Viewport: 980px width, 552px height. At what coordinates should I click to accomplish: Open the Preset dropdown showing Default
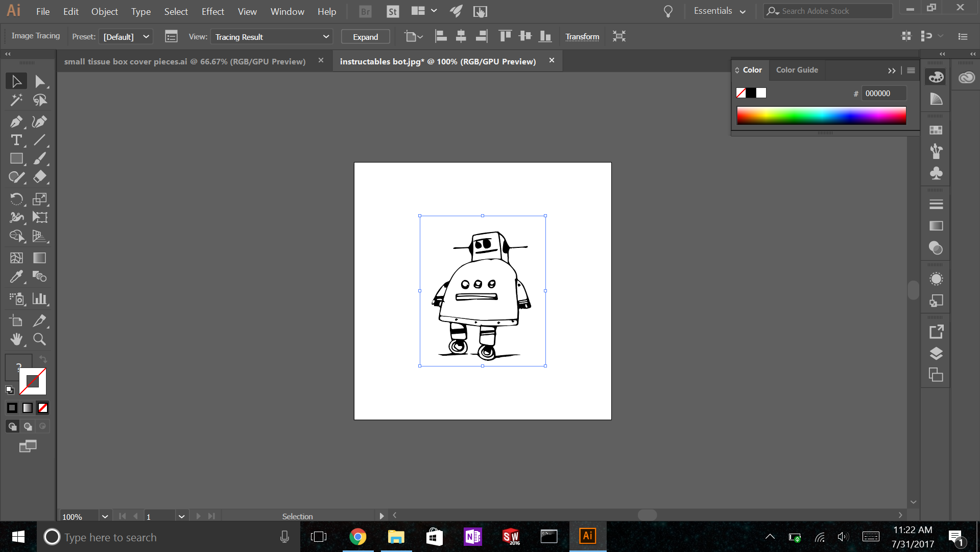126,37
